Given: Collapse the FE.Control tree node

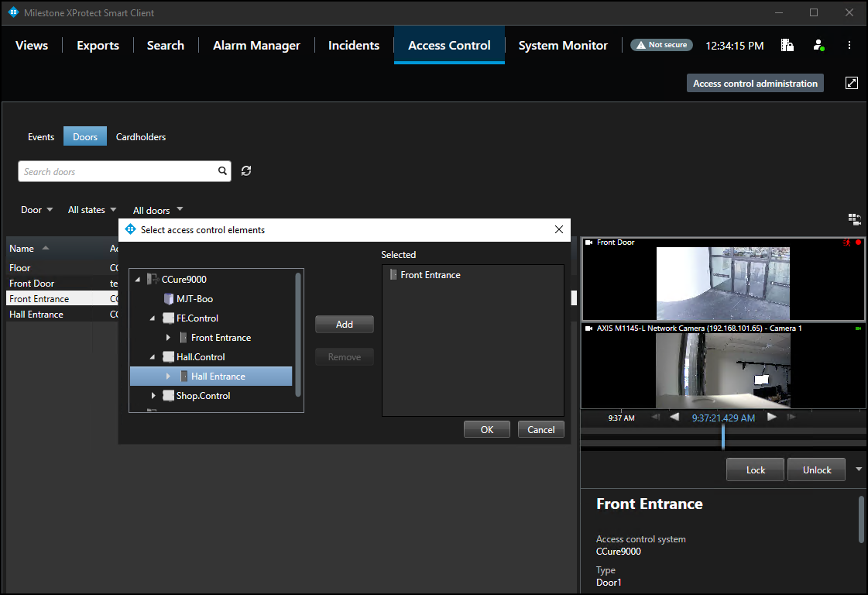Looking at the screenshot, I should [153, 318].
